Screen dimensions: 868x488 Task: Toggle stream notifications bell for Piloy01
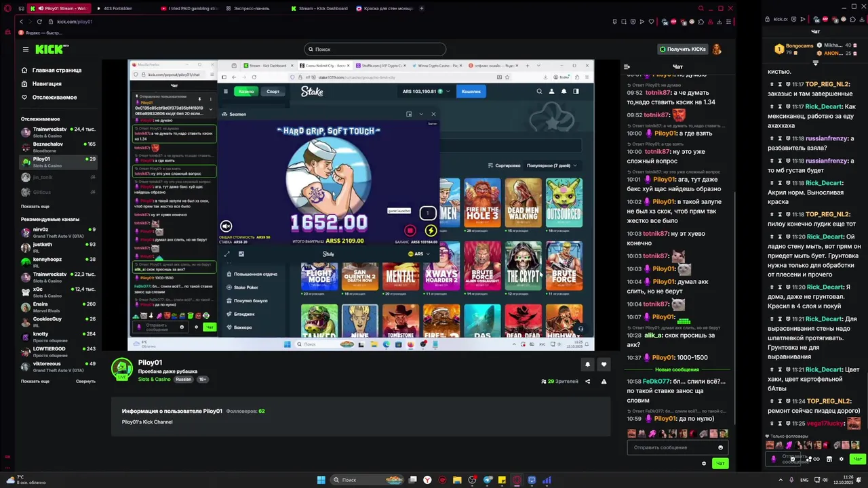(587, 365)
